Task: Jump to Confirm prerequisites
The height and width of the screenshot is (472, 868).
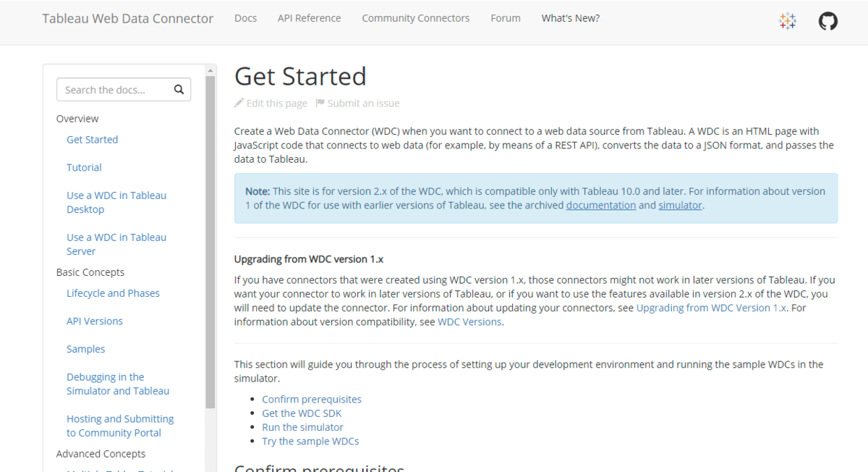Action: [x=312, y=400]
